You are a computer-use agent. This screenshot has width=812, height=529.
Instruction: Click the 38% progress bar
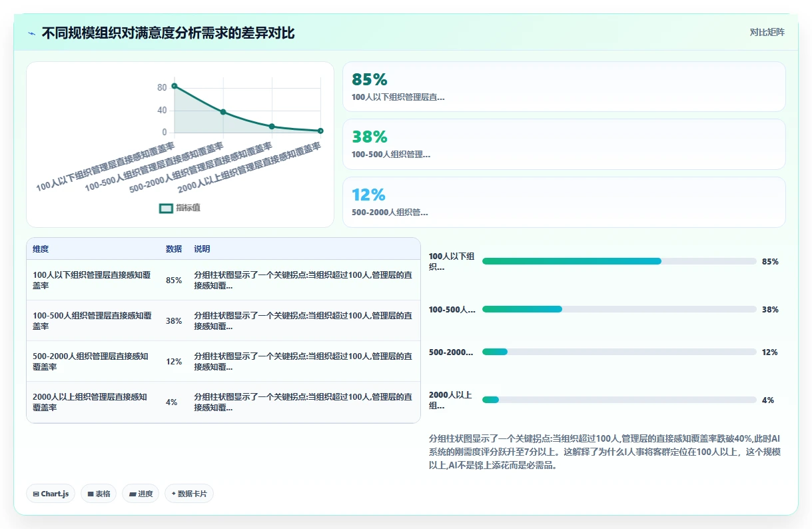[x=619, y=309]
